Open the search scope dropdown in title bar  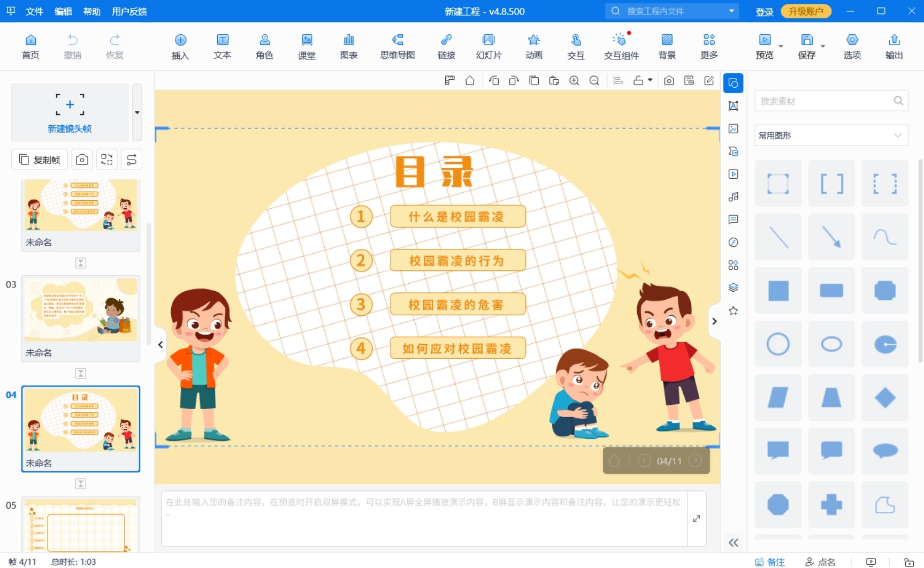click(731, 11)
